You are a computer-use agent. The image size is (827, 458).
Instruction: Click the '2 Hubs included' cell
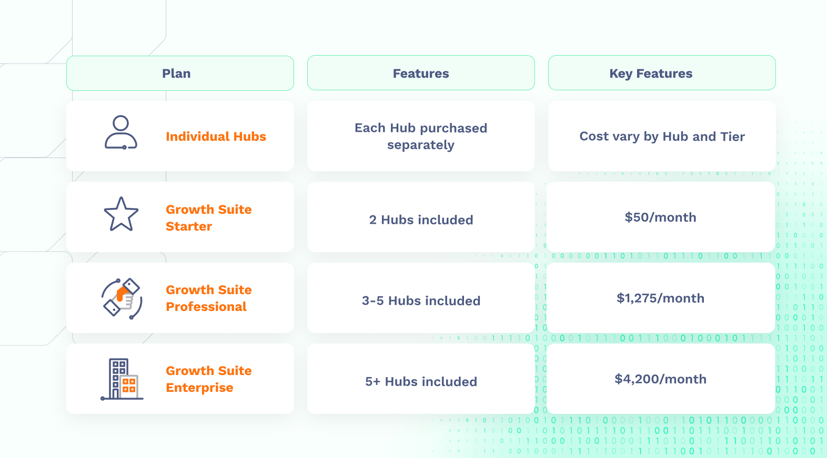tap(421, 217)
